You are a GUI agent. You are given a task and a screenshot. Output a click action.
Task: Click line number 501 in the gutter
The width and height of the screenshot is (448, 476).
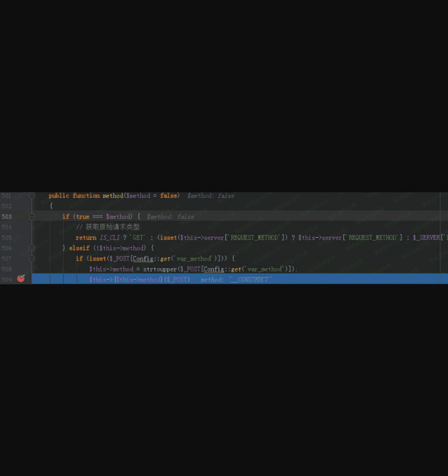tap(7, 196)
